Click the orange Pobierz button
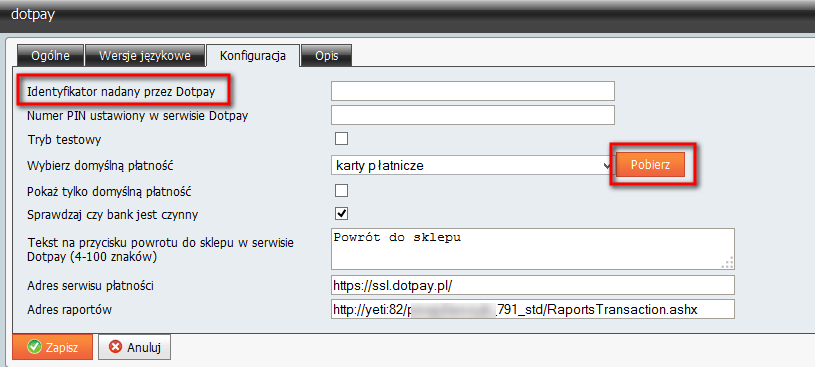Viewport: 815px width, 367px height. click(x=650, y=165)
